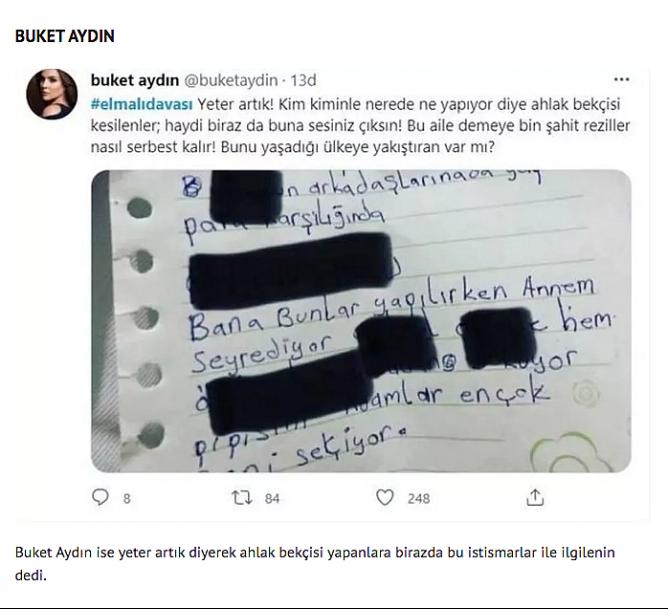The image size is (668, 609).
Task: Open the 13d tweet timestamp
Action: tap(303, 80)
